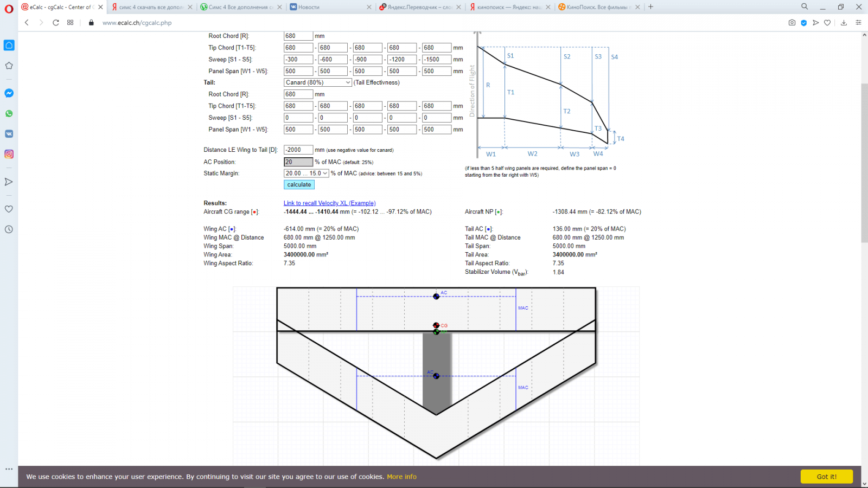The height and width of the screenshot is (488, 868).
Task: Take snapshot with camera icon
Action: point(792,23)
